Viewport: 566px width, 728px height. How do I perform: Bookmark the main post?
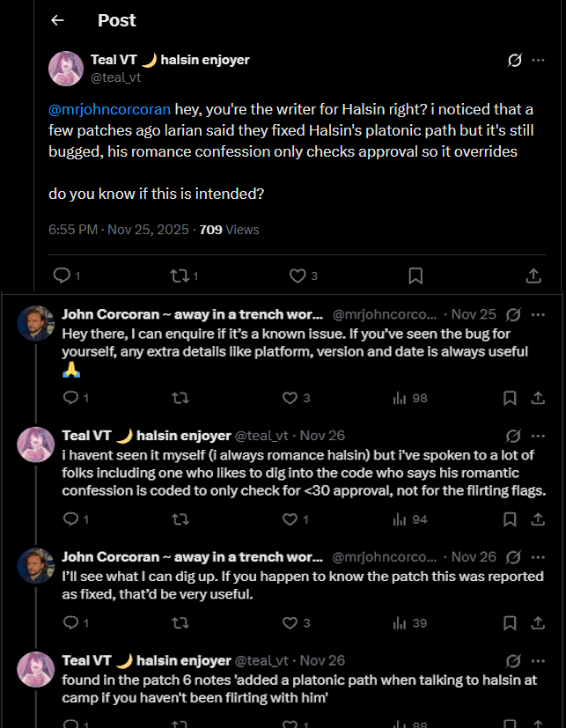415,276
